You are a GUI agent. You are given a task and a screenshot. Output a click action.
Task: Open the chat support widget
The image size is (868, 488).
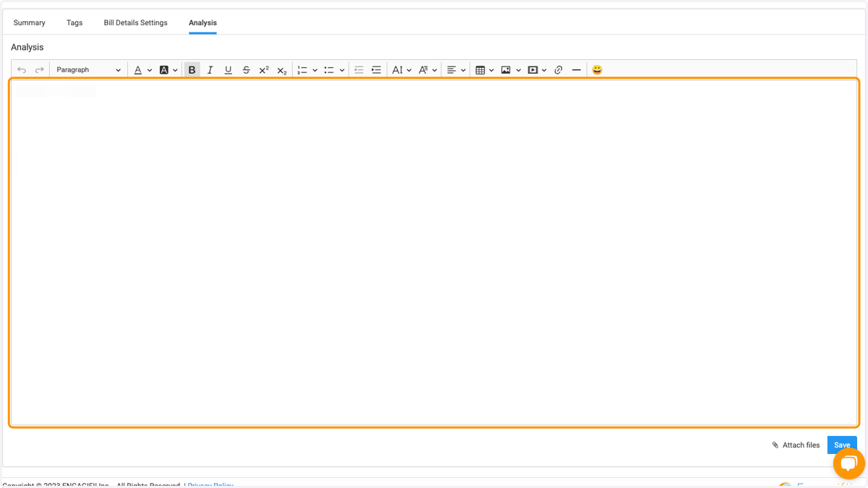[x=849, y=463]
